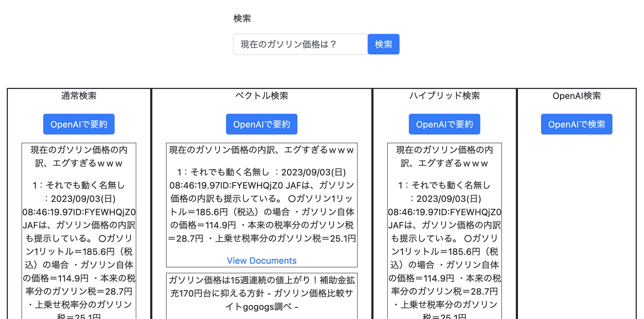Select the 通常検索 column header
The height and width of the screenshot is (319, 644).
[x=79, y=96]
